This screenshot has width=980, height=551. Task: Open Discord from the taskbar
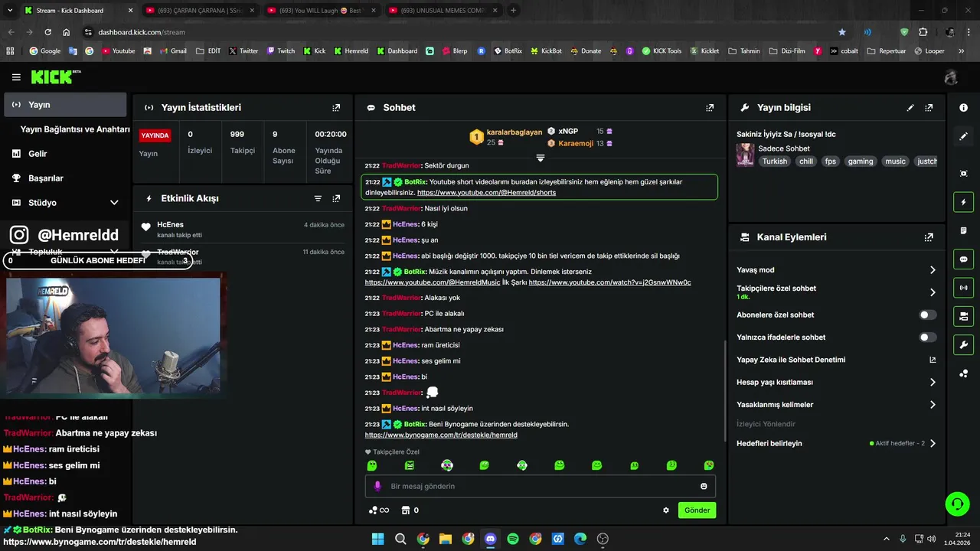(x=490, y=539)
